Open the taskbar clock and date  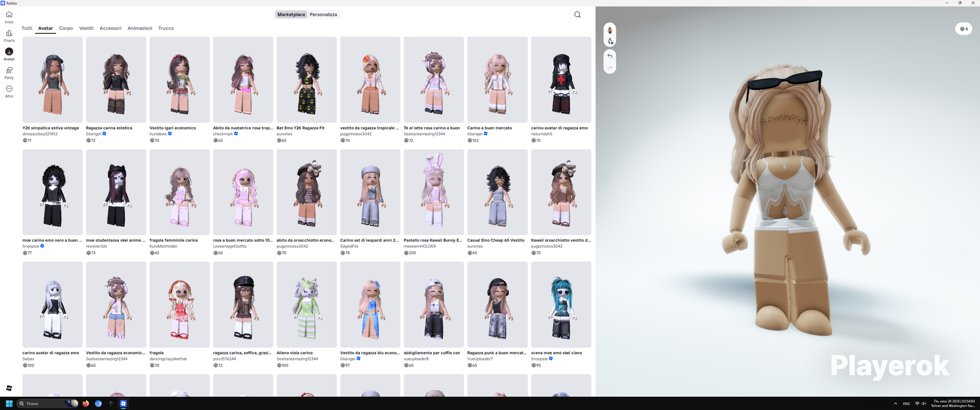(x=953, y=403)
